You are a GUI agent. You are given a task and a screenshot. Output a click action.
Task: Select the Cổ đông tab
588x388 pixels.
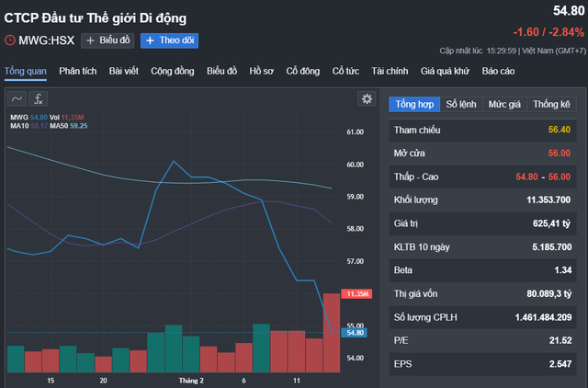(x=302, y=71)
